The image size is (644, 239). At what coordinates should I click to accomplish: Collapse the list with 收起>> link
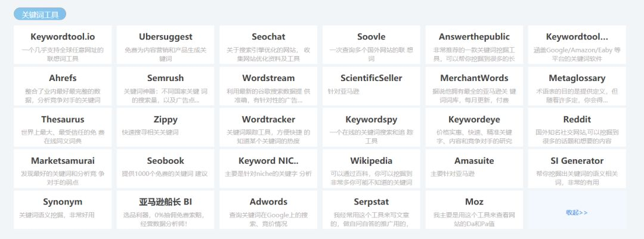pos(576,212)
